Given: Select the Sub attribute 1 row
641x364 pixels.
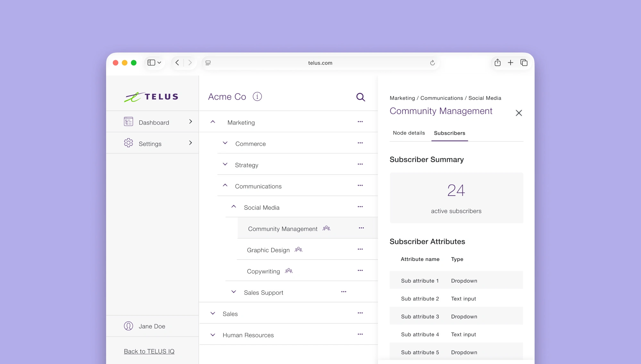Looking at the screenshot, I should [456, 281].
